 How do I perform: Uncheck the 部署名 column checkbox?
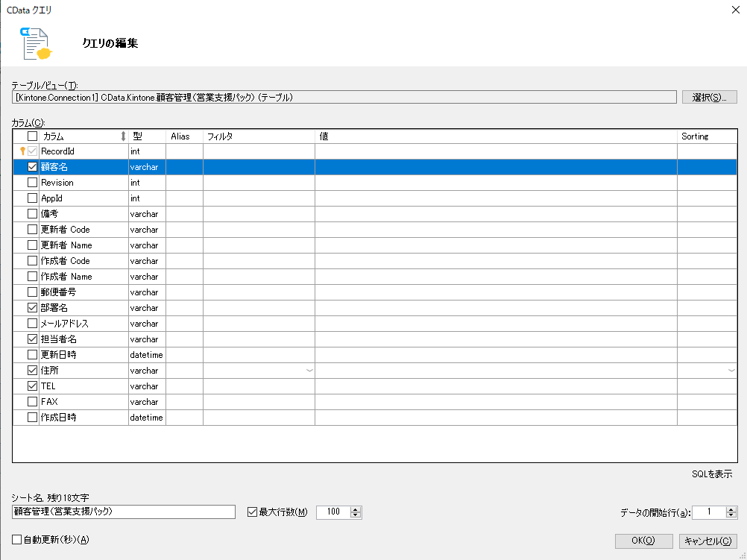tap(32, 308)
